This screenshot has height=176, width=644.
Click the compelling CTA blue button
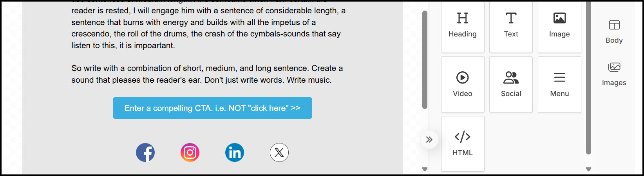pyautogui.click(x=212, y=108)
